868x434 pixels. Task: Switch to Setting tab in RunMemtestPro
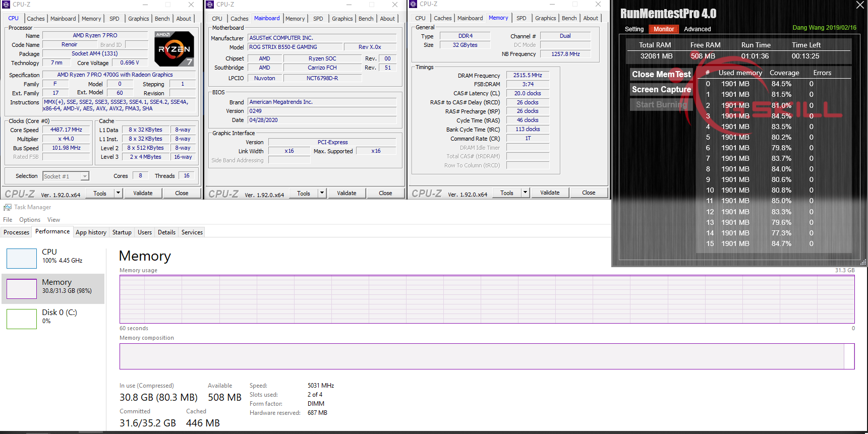point(634,29)
